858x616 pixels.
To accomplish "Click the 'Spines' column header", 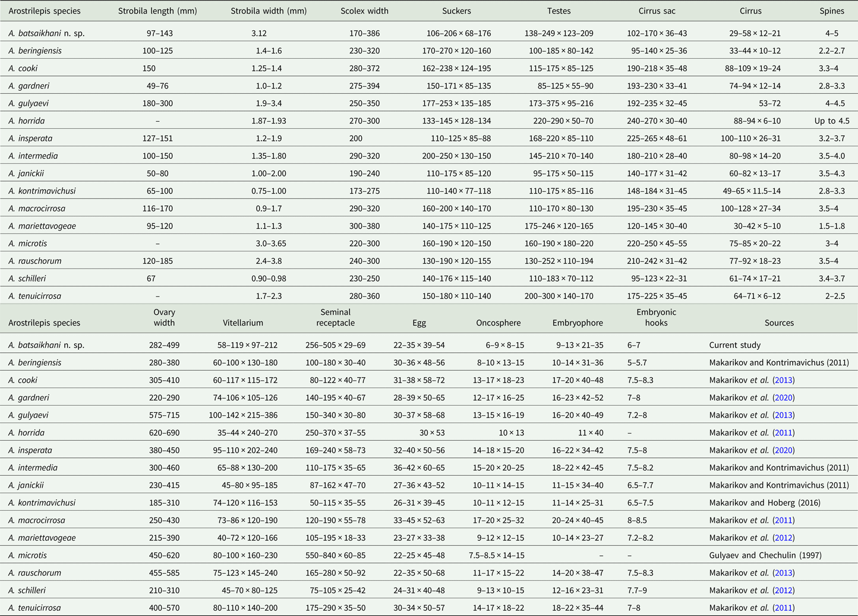I will (x=831, y=11).
